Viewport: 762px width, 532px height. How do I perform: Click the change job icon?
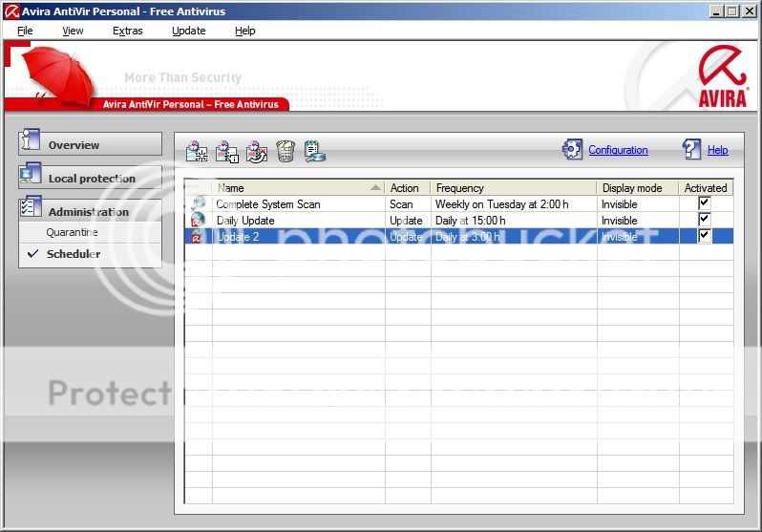coord(256,151)
